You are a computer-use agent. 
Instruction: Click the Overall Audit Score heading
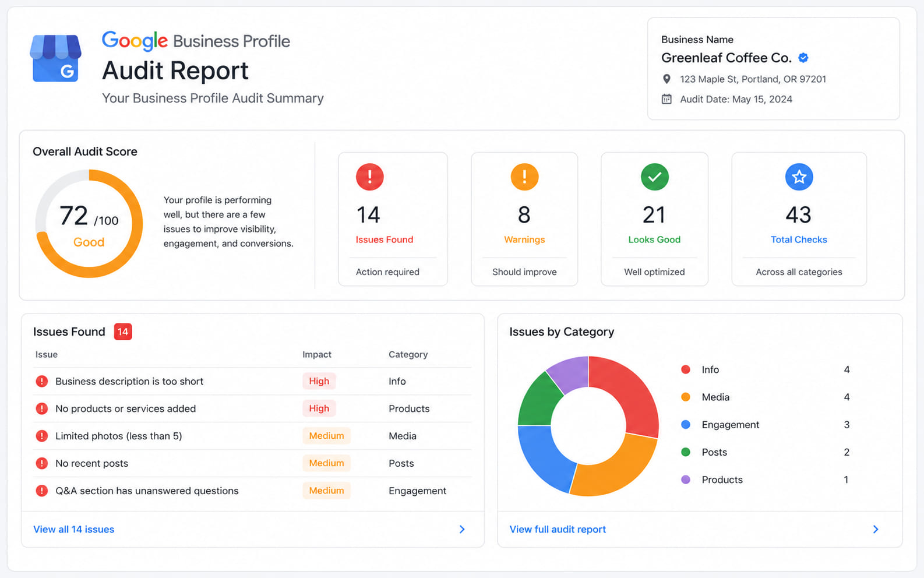[85, 151]
